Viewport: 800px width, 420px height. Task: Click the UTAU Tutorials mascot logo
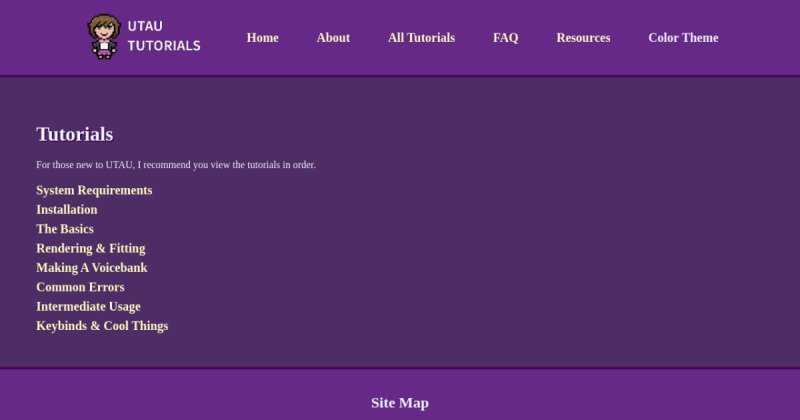[104, 36]
